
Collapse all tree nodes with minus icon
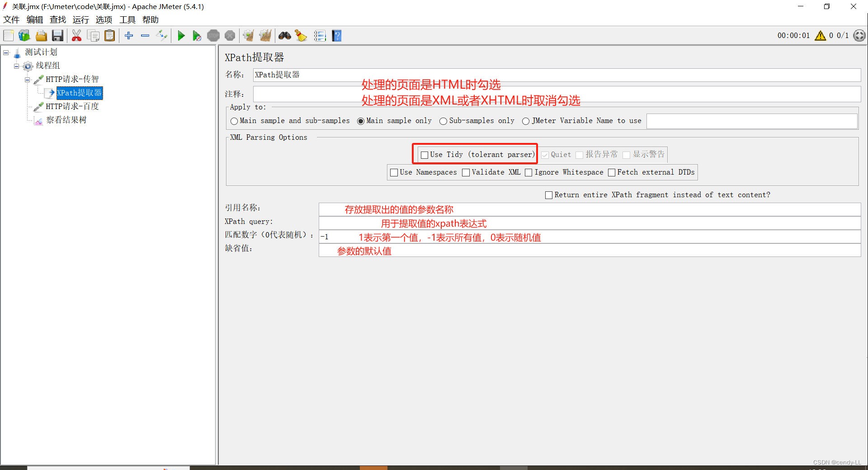[145, 35]
